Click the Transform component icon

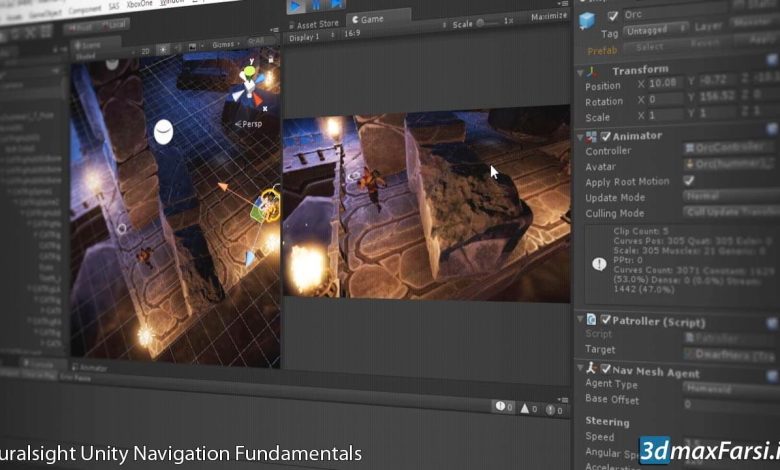(592, 72)
